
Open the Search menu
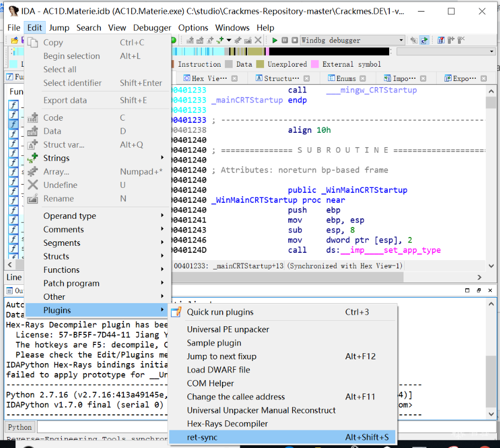click(x=89, y=28)
